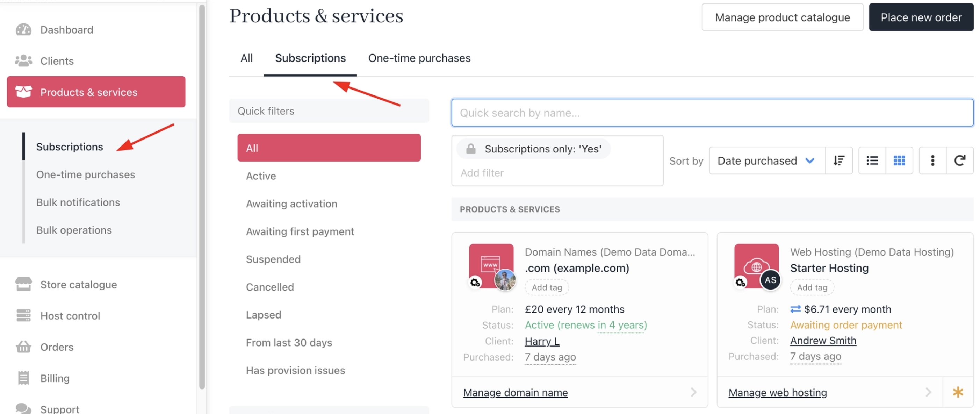Switch to the All tab
Image resolution: width=980 pixels, height=414 pixels.
click(x=246, y=58)
